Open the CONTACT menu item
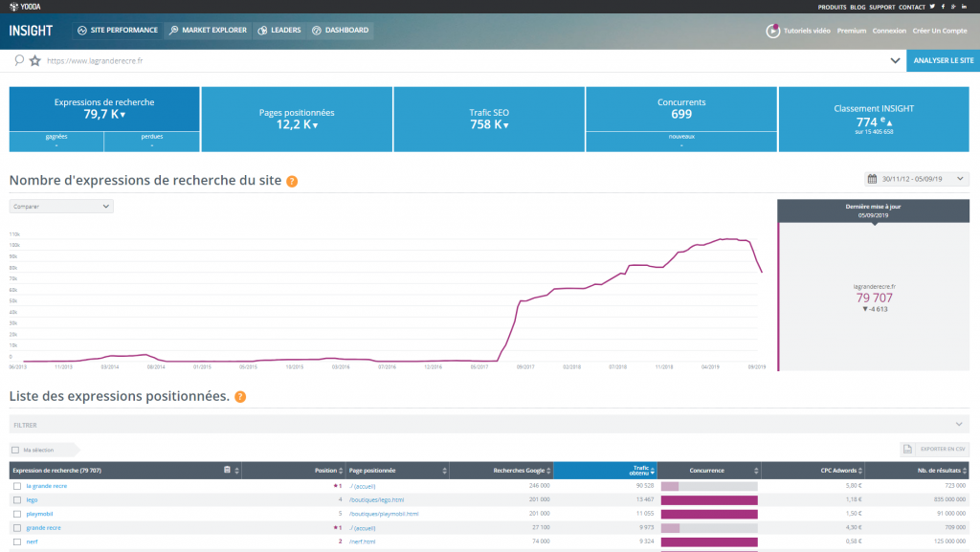This screenshot has width=980, height=552. pos(912,8)
